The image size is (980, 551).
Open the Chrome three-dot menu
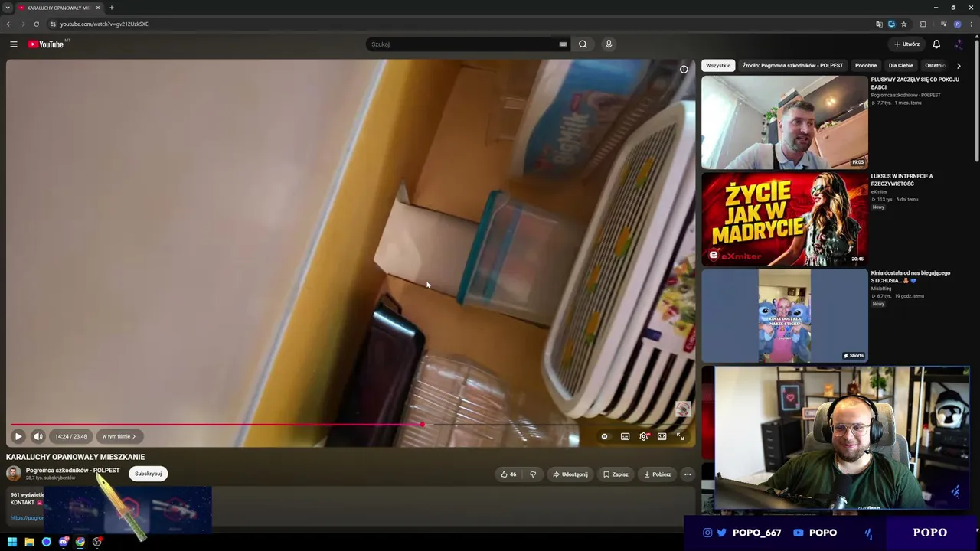click(972, 24)
